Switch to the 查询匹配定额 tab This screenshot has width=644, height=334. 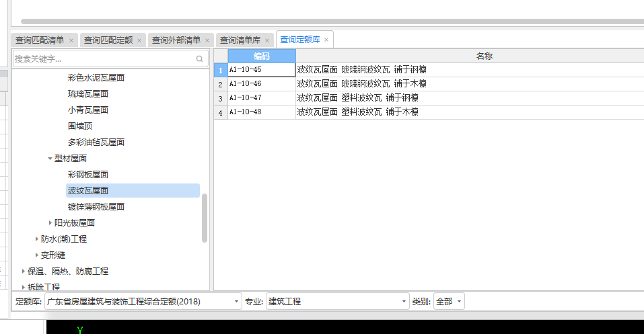(x=108, y=40)
